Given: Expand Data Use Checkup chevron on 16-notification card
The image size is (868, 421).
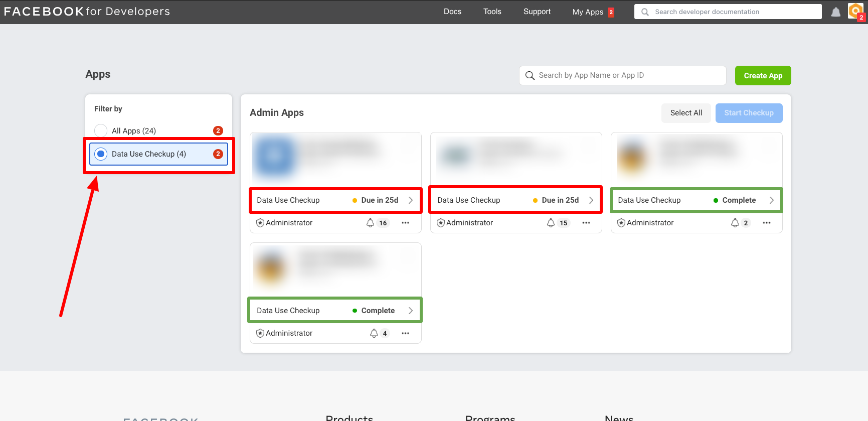Looking at the screenshot, I should pos(411,200).
